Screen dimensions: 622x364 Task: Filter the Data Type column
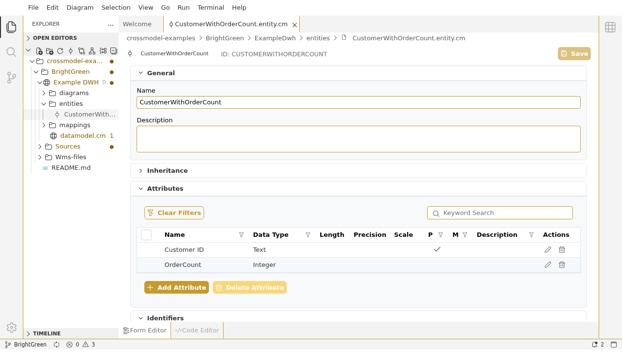click(308, 235)
